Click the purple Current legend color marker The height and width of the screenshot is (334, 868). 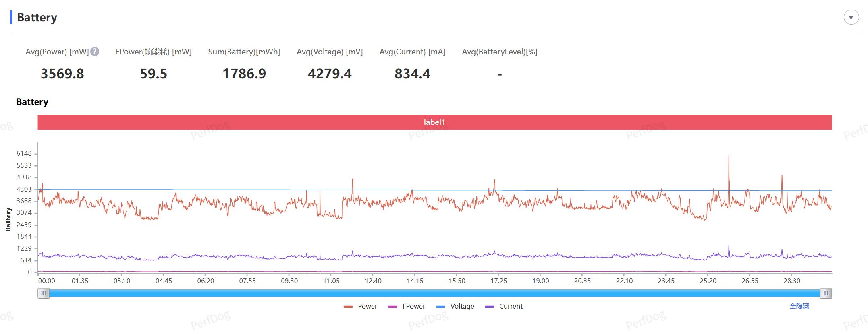(490, 307)
